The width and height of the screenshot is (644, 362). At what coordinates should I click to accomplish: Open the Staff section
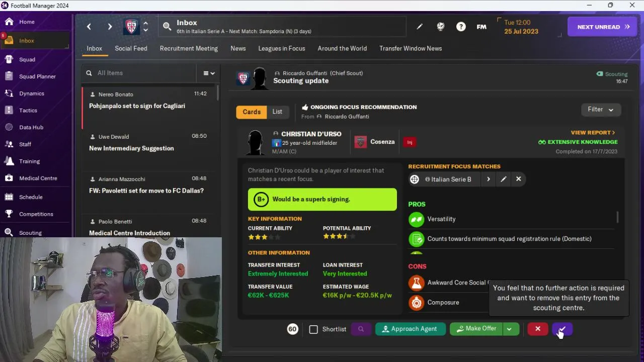pyautogui.click(x=25, y=144)
